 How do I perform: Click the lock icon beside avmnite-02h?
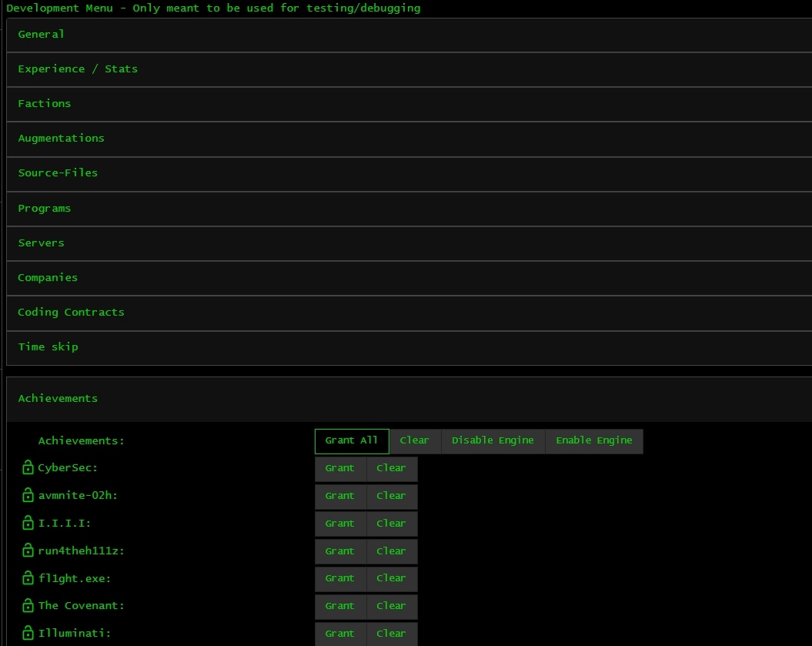tap(28, 495)
